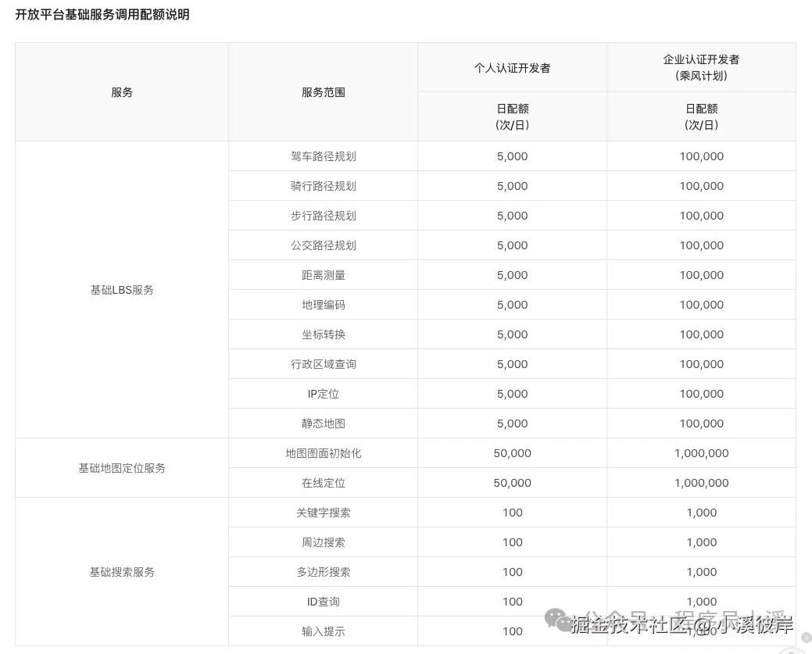Click the 地图图面初始化 cell
This screenshot has height=654, width=812.
pyautogui.click(x=322, y=452)
